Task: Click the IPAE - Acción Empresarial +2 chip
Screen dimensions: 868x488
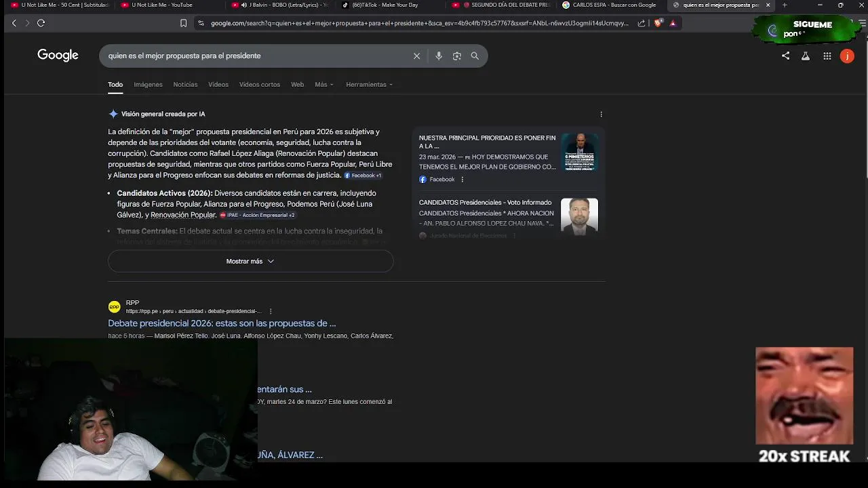Action: [x=257, y=216]
